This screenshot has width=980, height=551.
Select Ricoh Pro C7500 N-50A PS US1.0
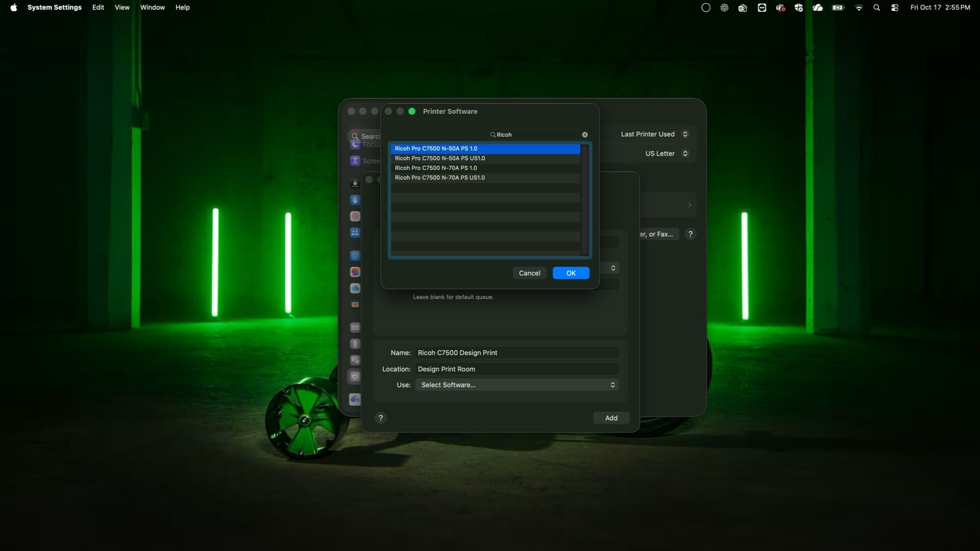click(439, 158)
